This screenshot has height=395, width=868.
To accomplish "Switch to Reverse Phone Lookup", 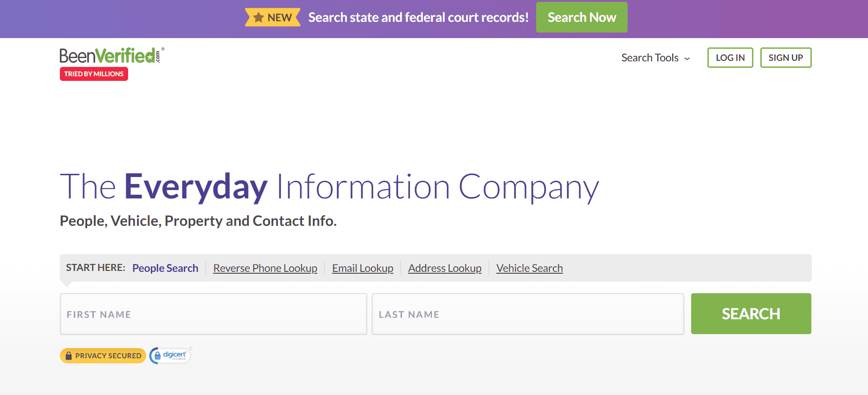I will [x=265, y=268].
